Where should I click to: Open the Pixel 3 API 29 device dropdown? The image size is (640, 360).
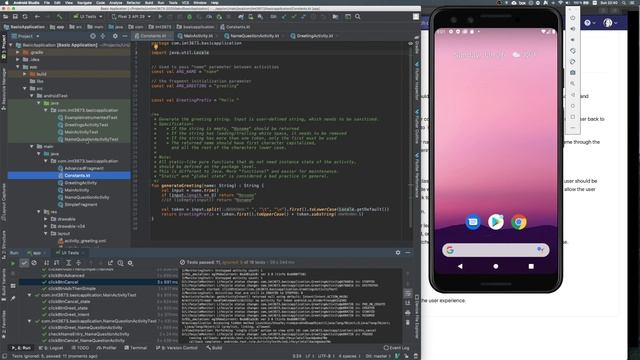pyautogui.click(x=131, y=17)
